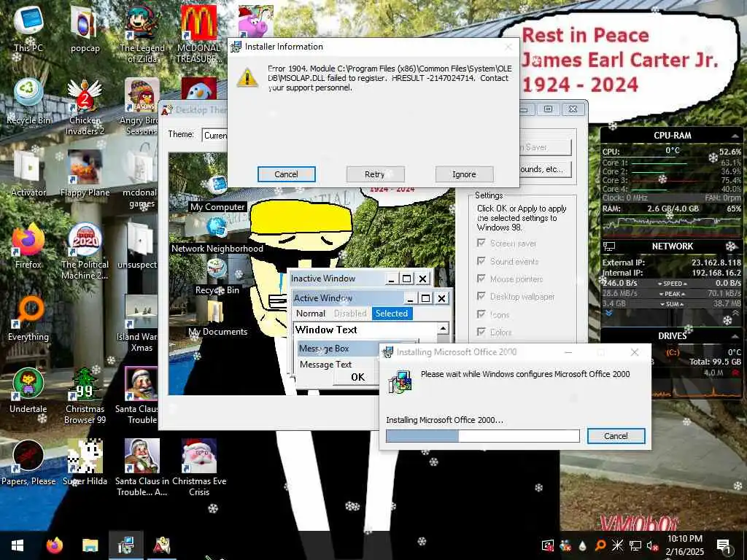
Task: Switch to Desktop Themes taskbar item
Action: [161, 545]
